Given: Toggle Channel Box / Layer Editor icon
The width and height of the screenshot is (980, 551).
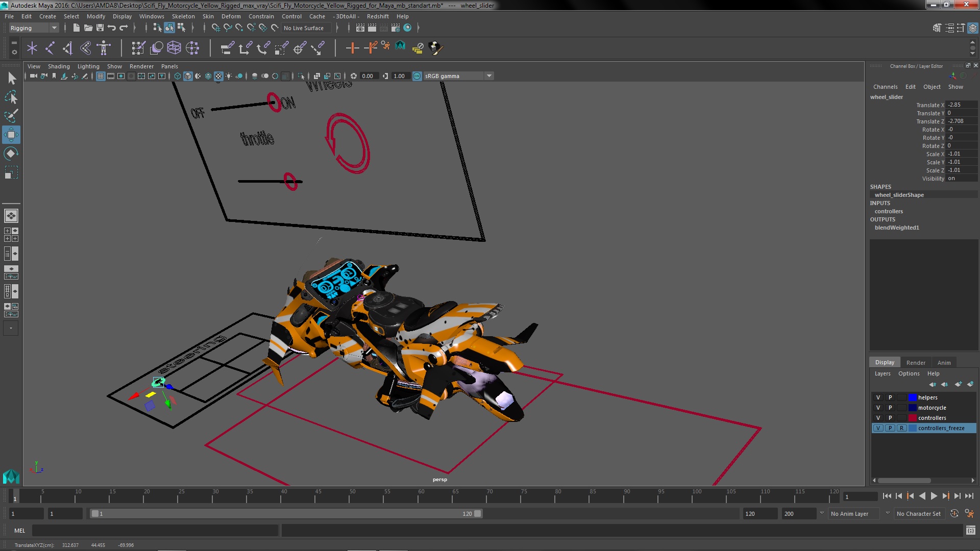Looking at the screenshot, I should 973,28.
